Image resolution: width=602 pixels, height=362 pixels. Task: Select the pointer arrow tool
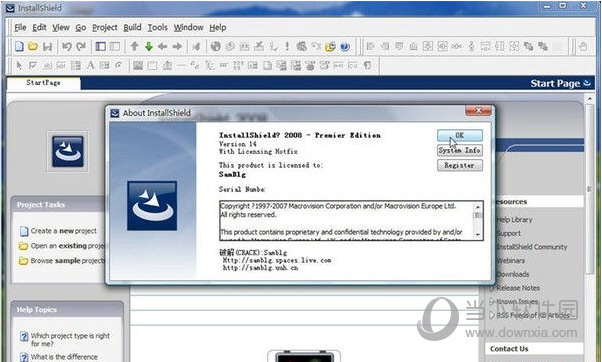click(19, 66)
